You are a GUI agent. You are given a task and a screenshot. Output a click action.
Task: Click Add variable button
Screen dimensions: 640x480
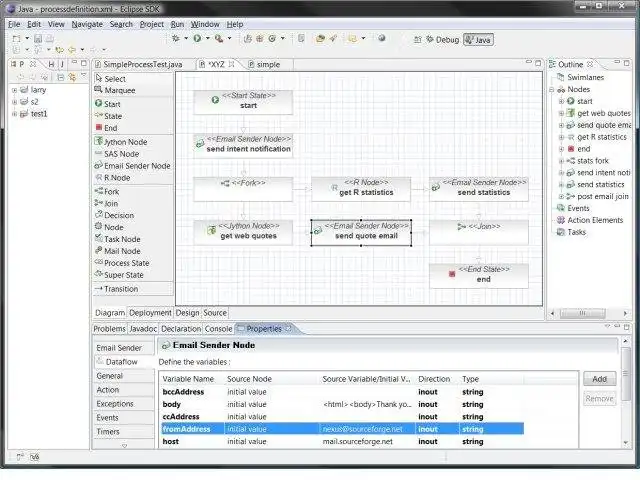click(599, 379)
